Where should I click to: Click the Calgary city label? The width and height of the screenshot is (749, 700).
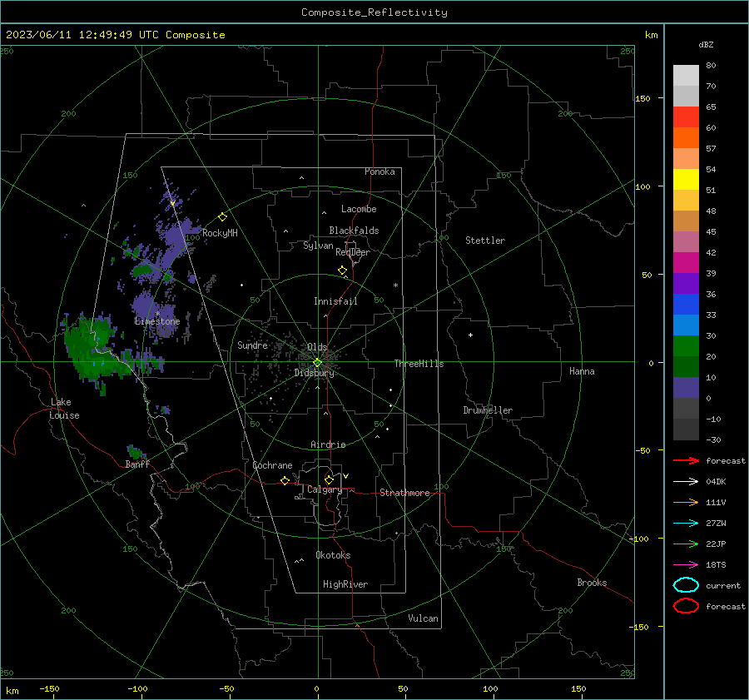click(325, 489)
